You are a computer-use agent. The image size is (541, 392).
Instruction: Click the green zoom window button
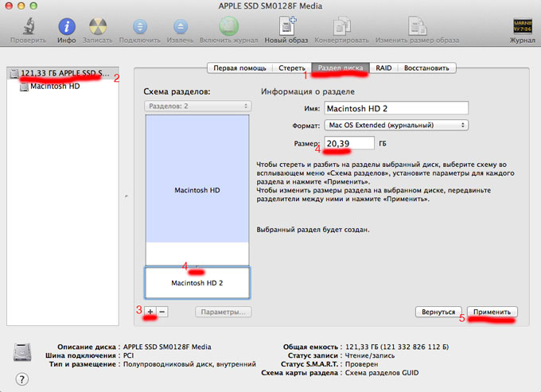[33, 6]
